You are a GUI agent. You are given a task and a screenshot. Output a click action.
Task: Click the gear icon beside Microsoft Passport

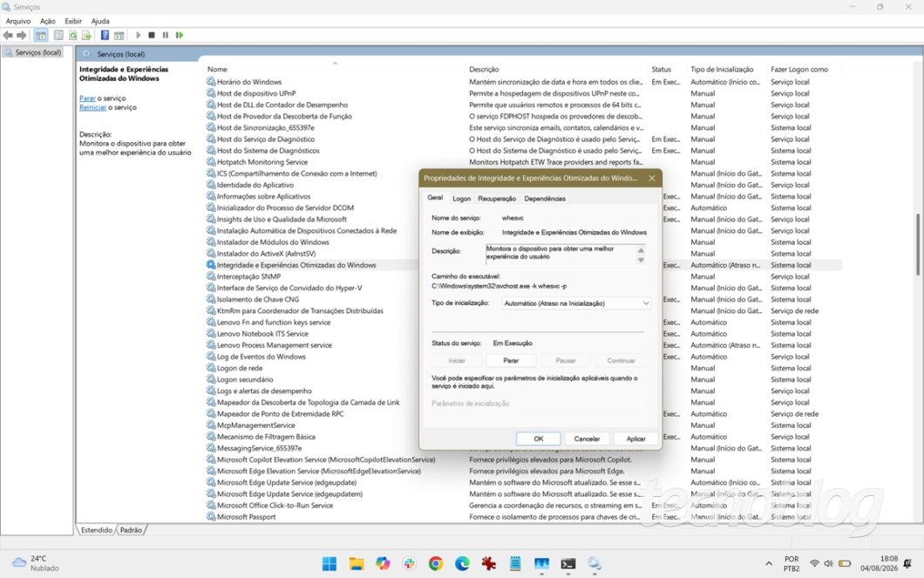click(x=211, y=517)
